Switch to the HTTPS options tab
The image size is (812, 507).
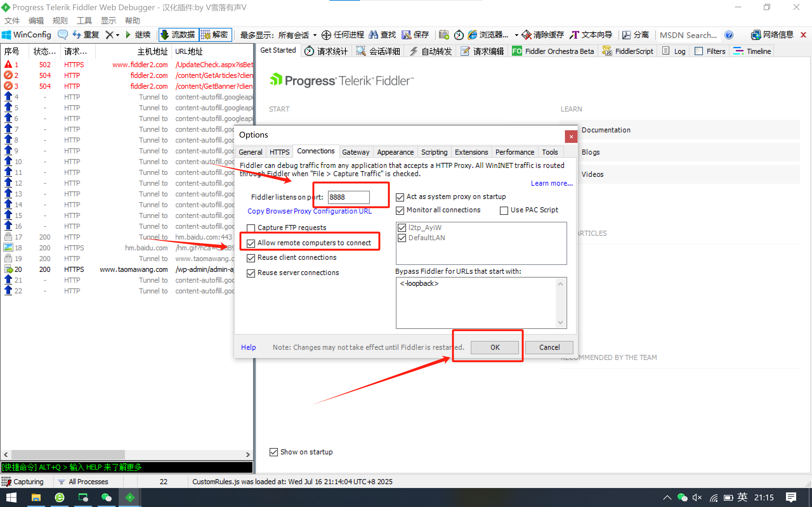279,152
